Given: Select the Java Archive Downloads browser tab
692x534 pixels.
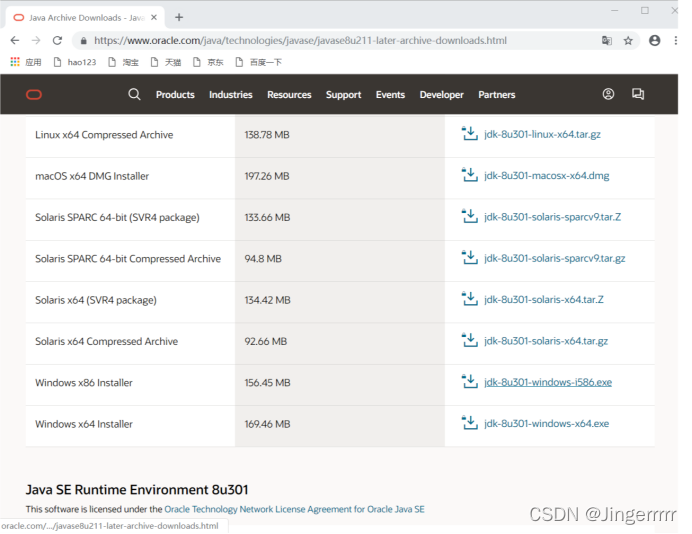Looking at the screenshot, I should click(x=85, y=18).
